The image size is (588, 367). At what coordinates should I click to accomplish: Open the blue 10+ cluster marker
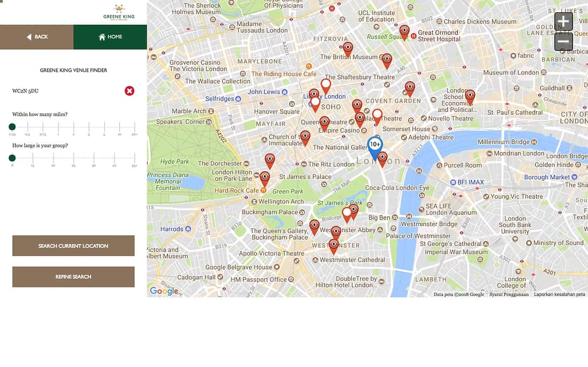[375, 147]
